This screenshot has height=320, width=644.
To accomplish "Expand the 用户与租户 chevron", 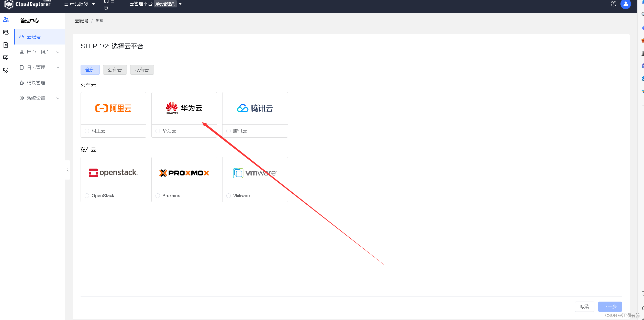I will [x=58, y=52].
